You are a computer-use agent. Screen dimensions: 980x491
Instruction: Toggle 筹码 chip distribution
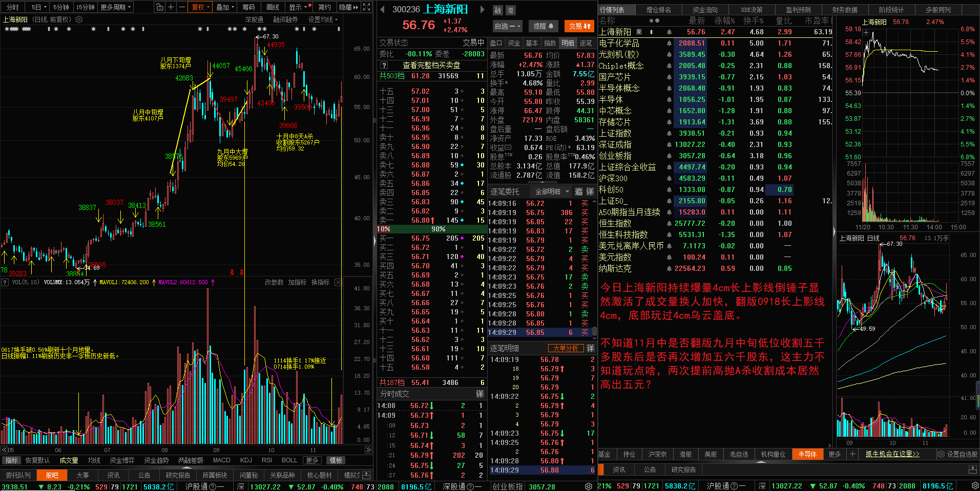[248, 7]
